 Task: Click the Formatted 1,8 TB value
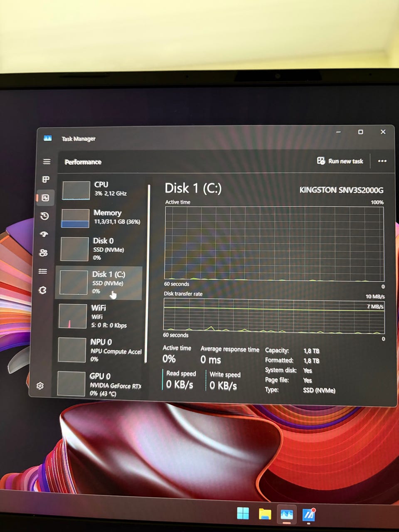pyautogui.click(x=311, y=361)
